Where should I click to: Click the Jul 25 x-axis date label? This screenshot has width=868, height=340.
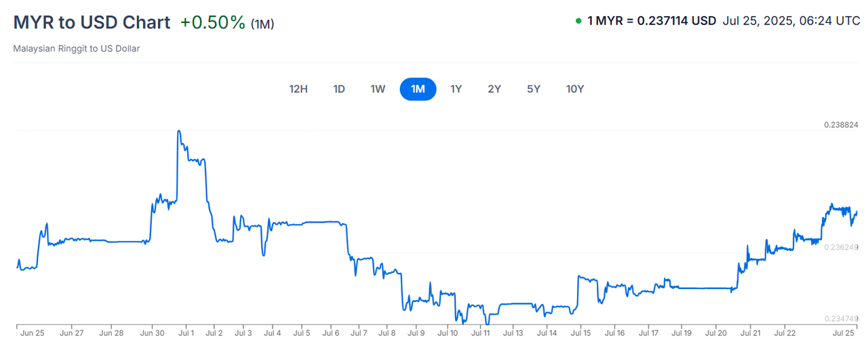click(x=843, y=333)
